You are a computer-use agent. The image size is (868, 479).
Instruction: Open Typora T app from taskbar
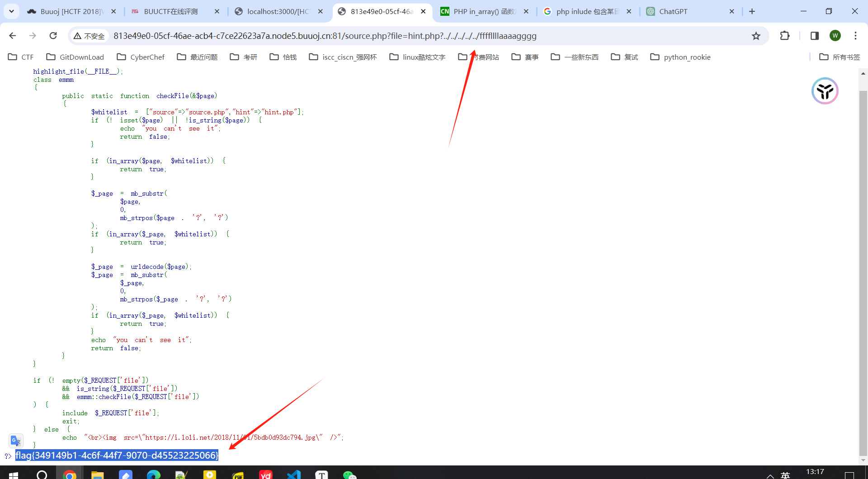click(321, 474)
